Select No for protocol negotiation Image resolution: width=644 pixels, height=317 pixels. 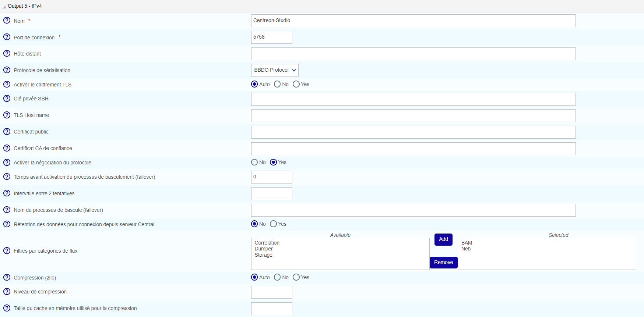(254, 162)
